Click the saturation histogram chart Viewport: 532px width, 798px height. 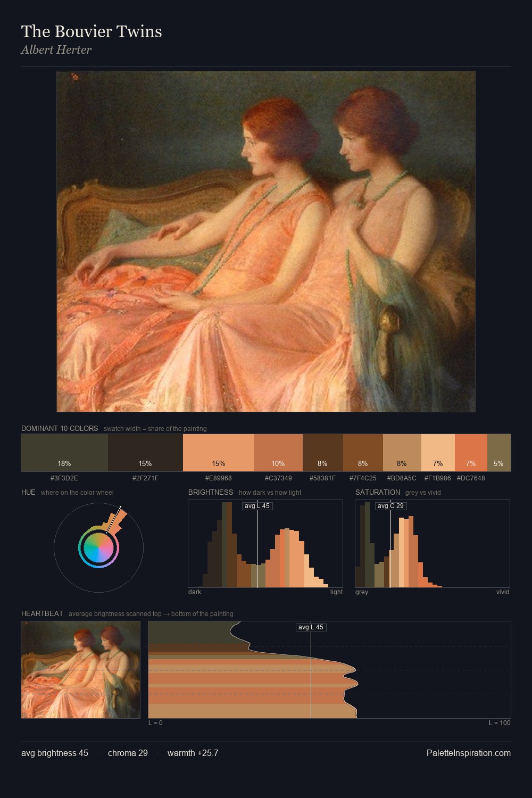coord(433,544)
